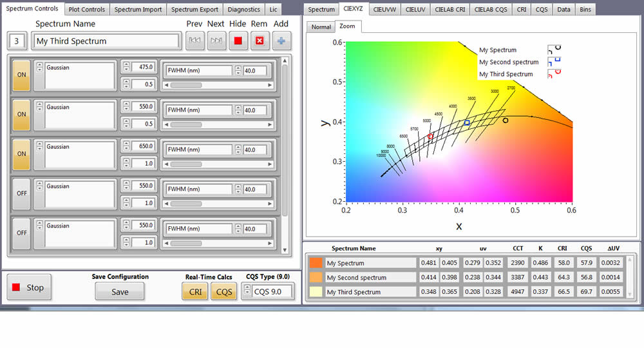644x348 pixels.
Task: Click the pale yellow swatch for My Third Spectrum
Action: coord(316,292)
